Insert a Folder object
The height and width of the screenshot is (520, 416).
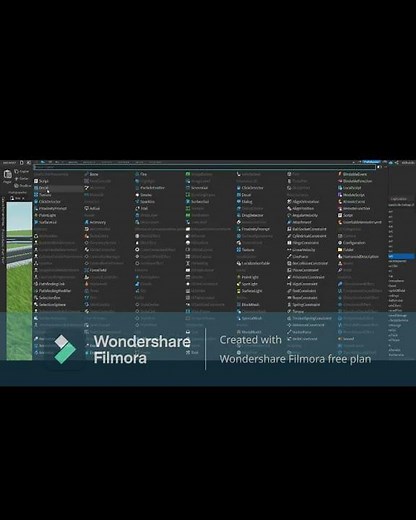346,250
